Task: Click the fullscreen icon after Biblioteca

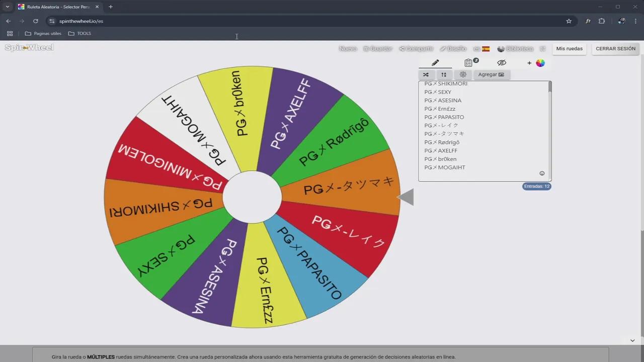Action: click(x=542, y=49)
